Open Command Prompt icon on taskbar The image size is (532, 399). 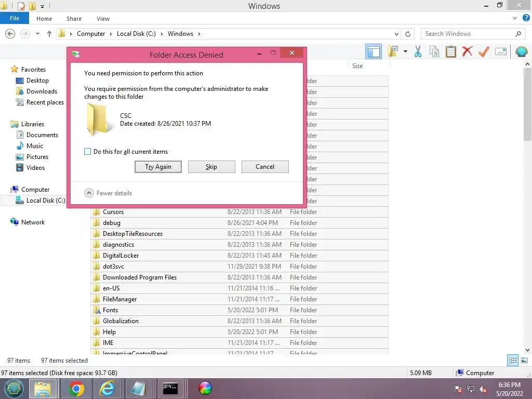[x=170, y=389]
